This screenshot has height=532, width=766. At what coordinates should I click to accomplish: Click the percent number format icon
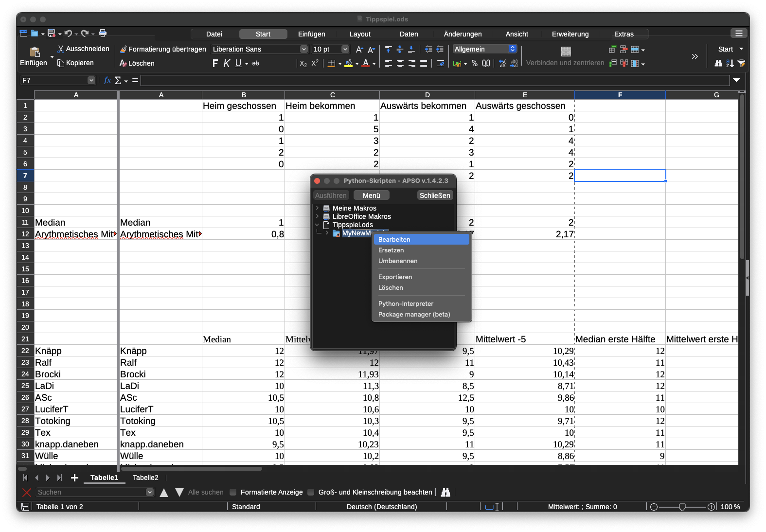[475, 64]
